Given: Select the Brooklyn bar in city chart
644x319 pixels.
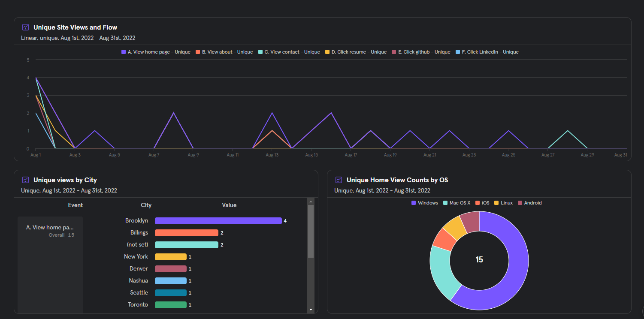Looking at the screenshot, I should point(218,221).
